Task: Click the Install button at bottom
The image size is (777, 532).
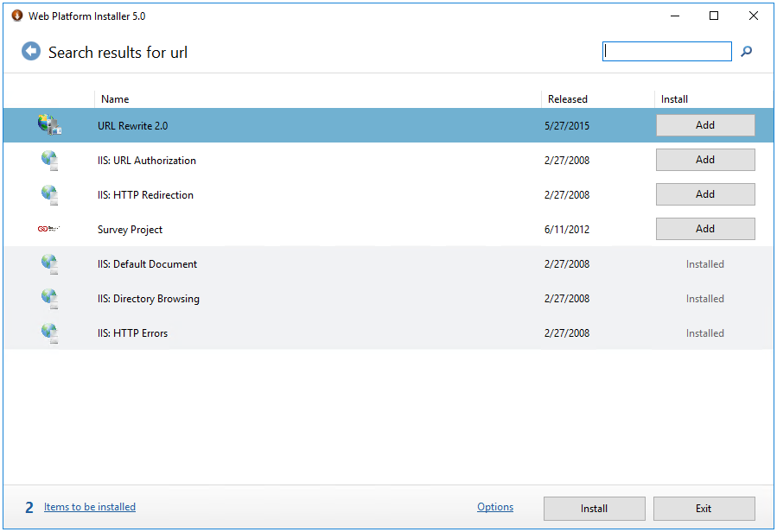Action: 594,509
